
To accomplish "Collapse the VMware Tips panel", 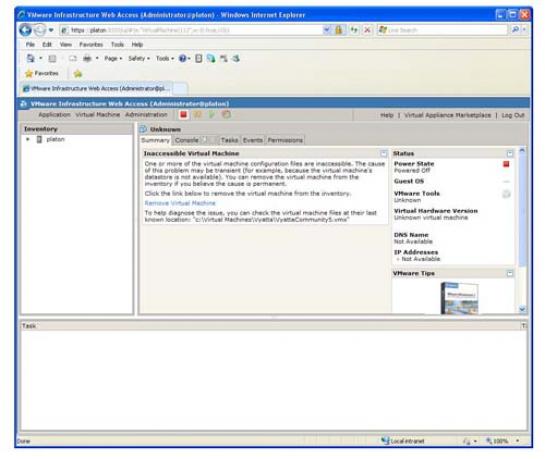I will tap(510, 273).
